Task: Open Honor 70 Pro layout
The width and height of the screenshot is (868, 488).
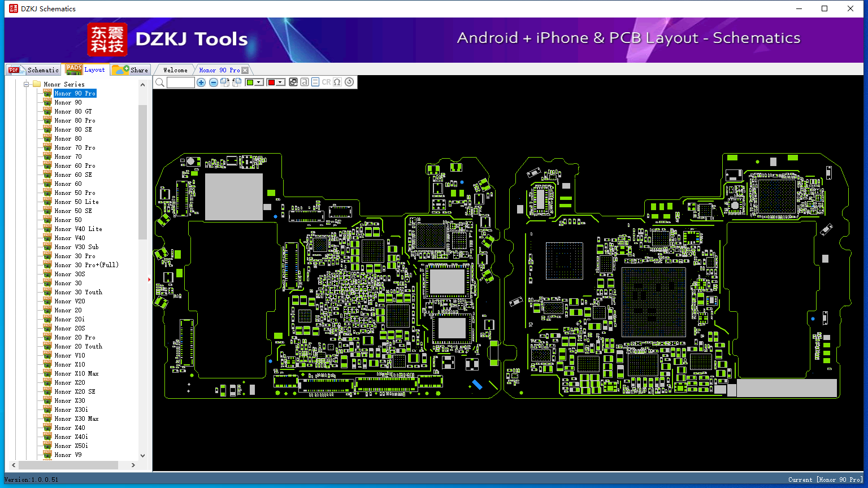Action: click(x=75, y=147)
